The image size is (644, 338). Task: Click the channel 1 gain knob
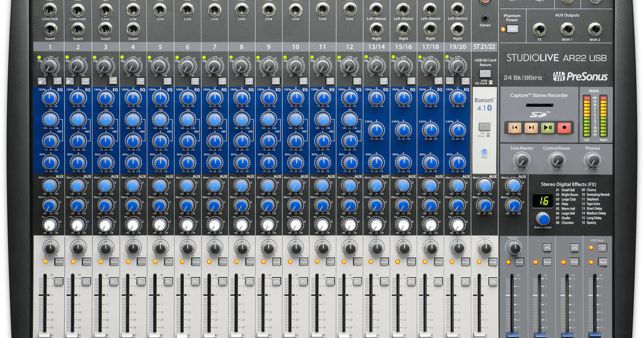50,67
